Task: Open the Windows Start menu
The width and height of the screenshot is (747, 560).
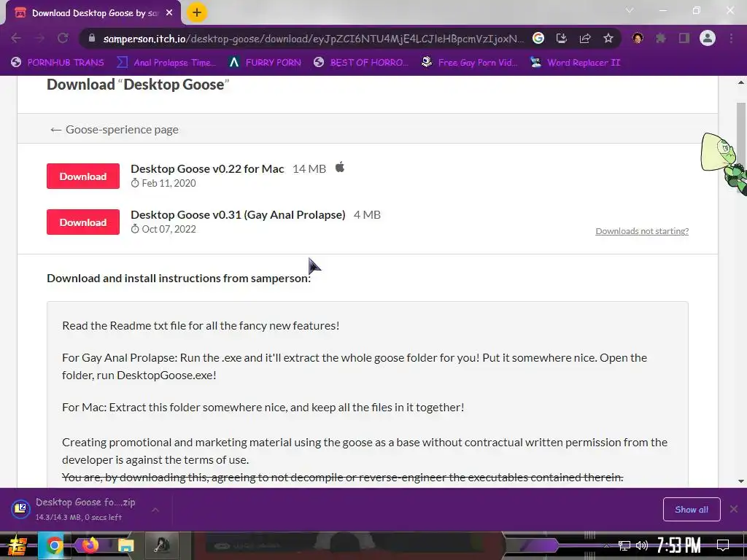Action: [17, 545]
